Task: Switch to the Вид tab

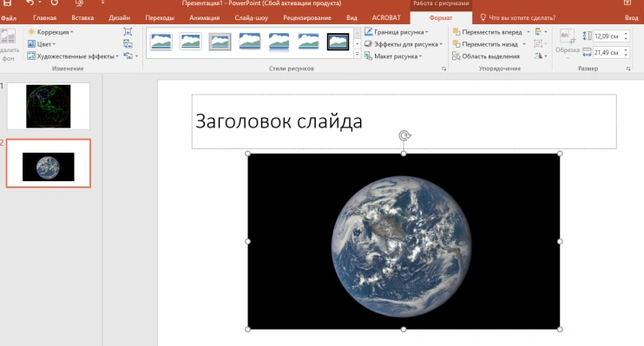Action: 352,17
